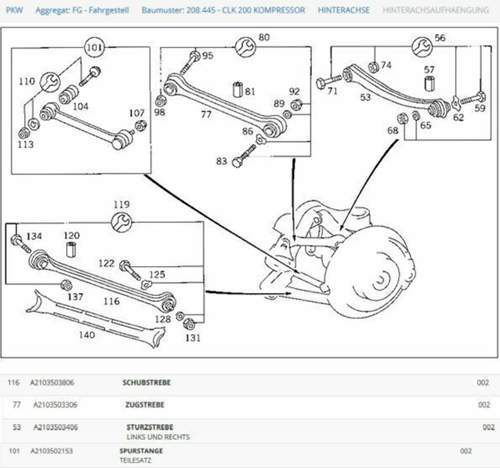Click callout number 131 on the diagram
This screenshot has height=468, width=500.
(193, 338)
